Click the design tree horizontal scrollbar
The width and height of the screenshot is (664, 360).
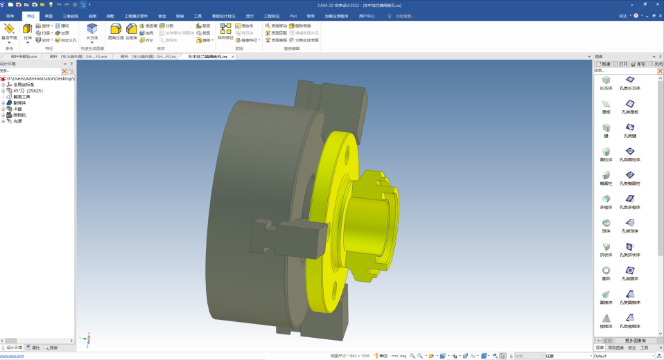[x=37, y=341]
